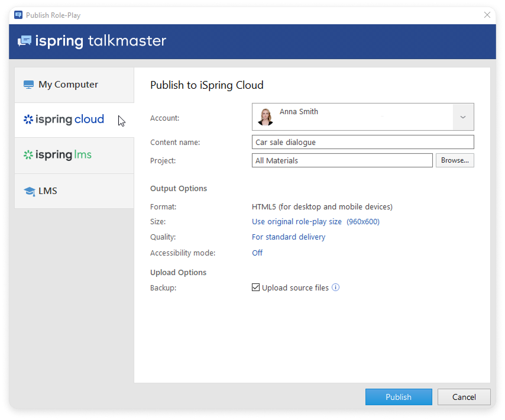Click the monitor icon beside My Computer
505x420 pixels.
pos(28,85)
